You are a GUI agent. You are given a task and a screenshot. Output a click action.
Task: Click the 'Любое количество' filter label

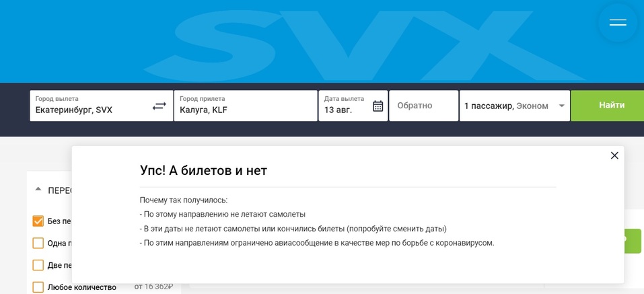click(x=81, y=287)
